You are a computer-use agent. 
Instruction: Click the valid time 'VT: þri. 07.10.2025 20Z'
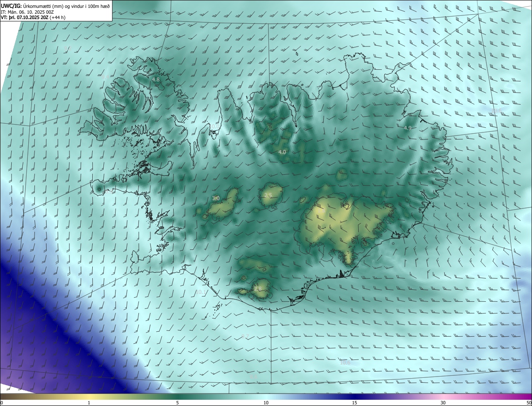click(x=25, y=17)
